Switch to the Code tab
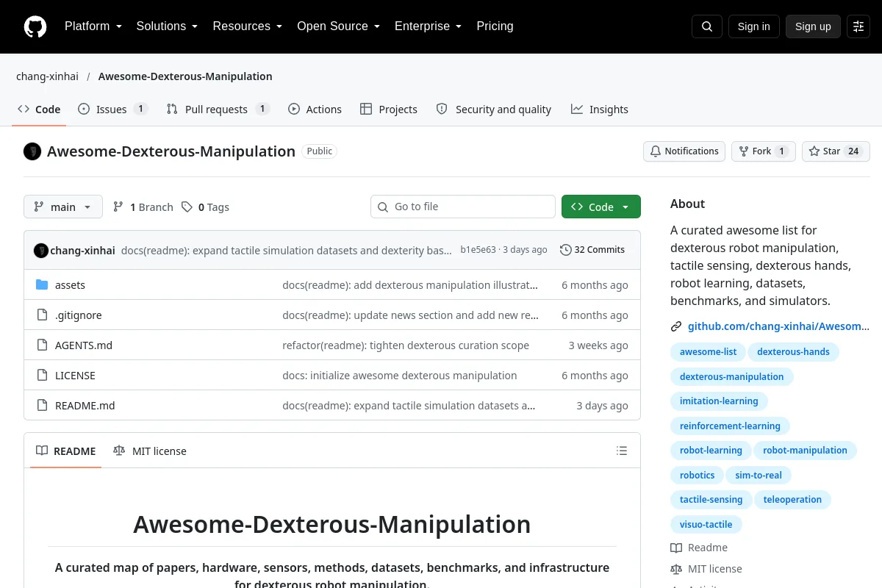882x588 pixels. pos(39,110)
